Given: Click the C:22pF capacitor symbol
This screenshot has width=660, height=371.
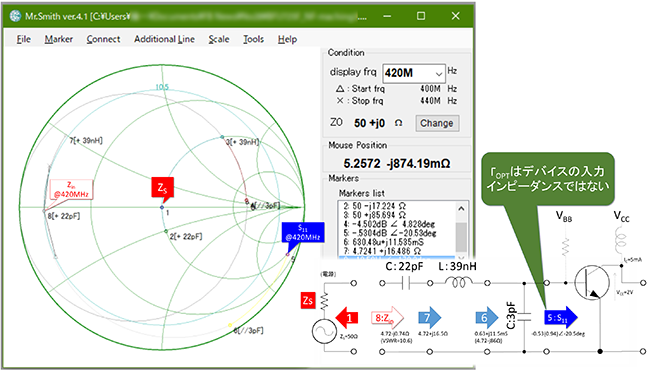Looking at the screenshot, I should [x=405, y=283].
